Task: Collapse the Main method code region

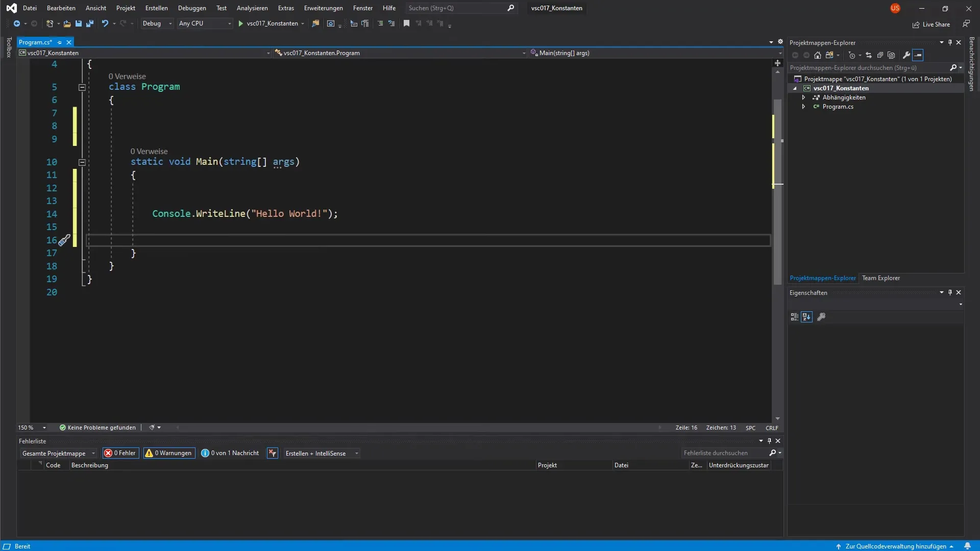Action: tap(82, 162)
